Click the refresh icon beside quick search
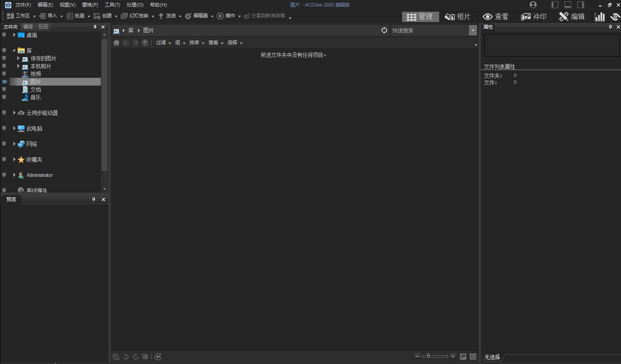The height and width of the screenshot is (364, 621). 384,30
